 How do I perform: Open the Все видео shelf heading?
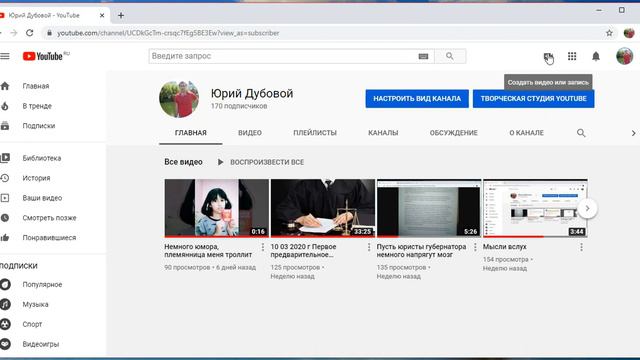[183, 162]
